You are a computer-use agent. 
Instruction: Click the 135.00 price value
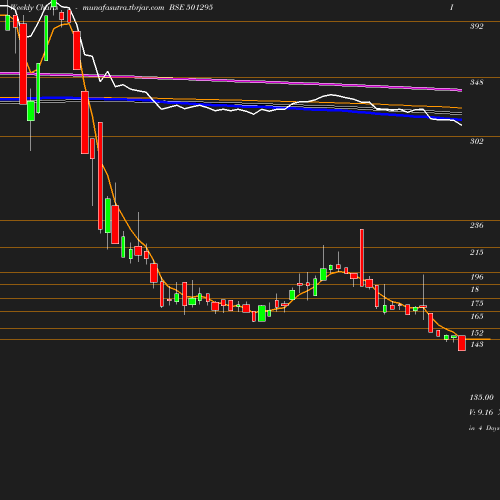[x=481, y=397]
